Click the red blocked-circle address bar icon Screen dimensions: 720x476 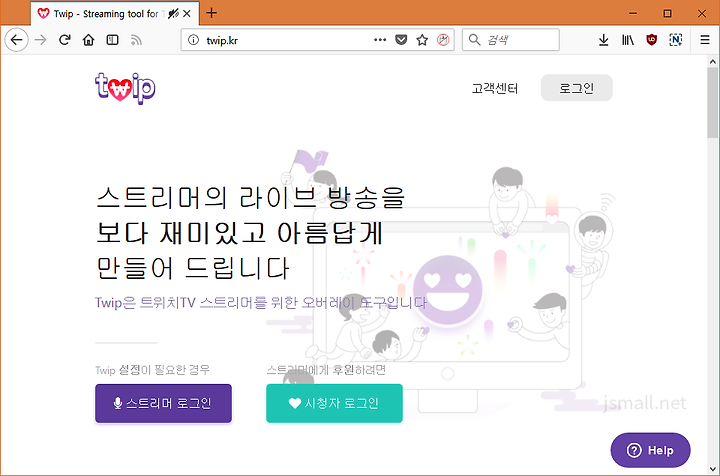(443, 40)
